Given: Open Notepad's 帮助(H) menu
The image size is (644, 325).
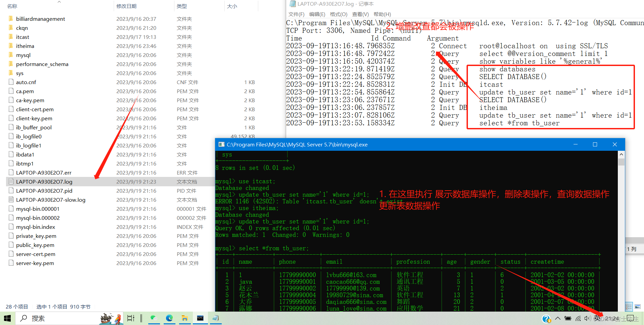Looking at the screenshot, I should coord(382,14).
